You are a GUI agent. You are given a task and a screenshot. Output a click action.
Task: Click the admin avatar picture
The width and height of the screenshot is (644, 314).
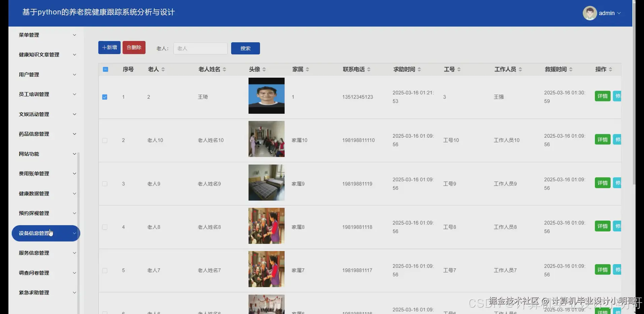[x=590, y=13]
